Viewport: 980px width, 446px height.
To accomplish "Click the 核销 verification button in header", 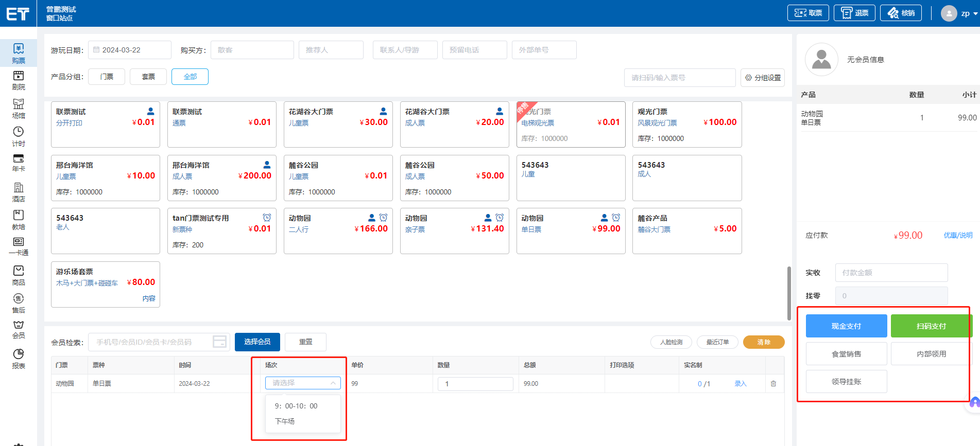I will (x=901, y=13).
